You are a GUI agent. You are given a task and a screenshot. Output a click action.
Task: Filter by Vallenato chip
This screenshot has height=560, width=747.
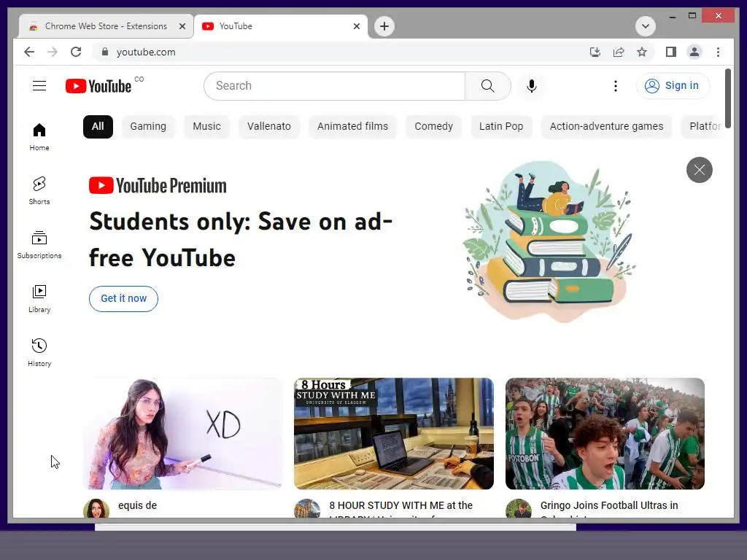(x=268, y=127)
